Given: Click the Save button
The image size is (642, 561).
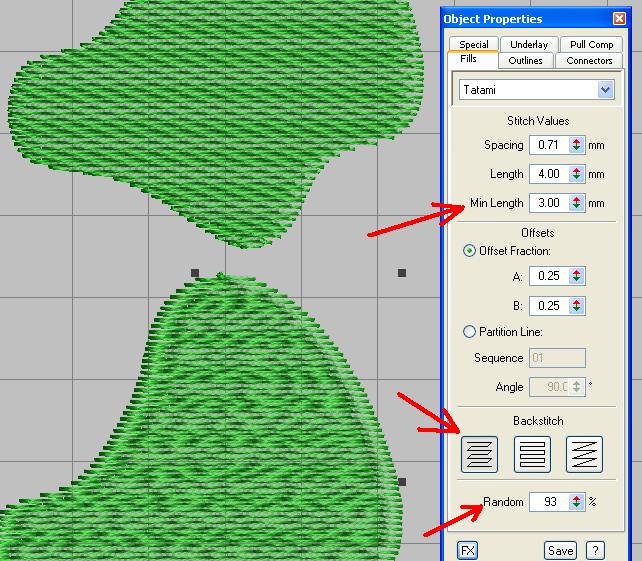Looking at the screenshot, I should click(x=560, y=550).
